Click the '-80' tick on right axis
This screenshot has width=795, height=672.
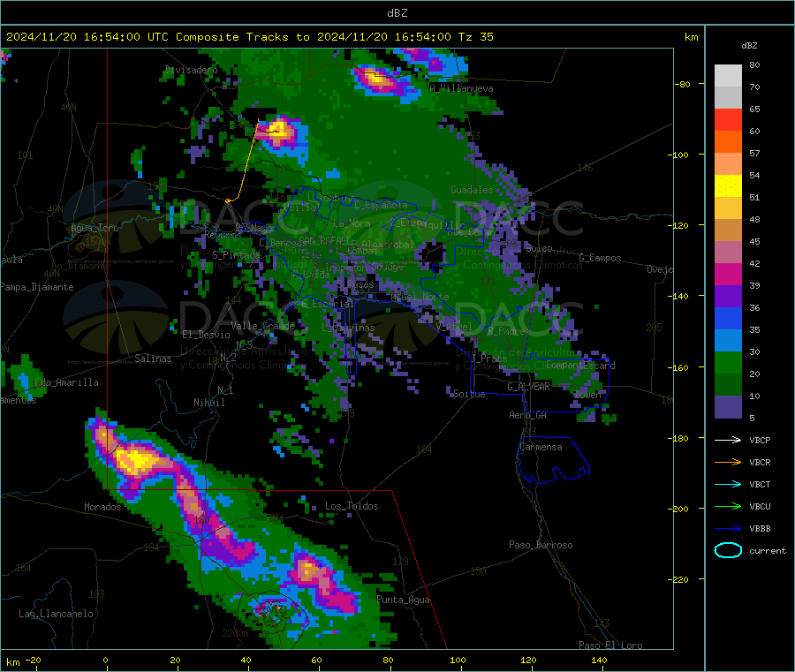point(683,84)
